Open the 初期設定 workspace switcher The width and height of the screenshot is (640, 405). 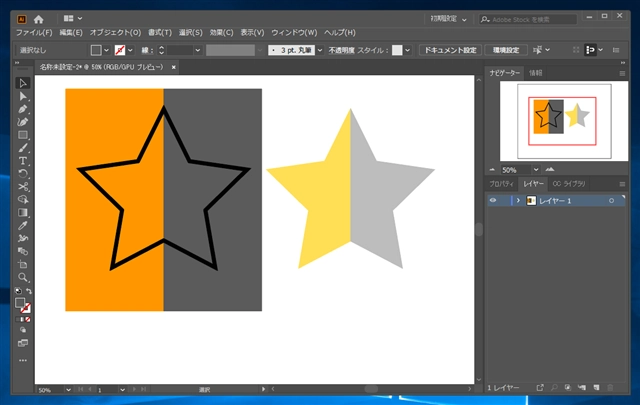tap(449, 19)
